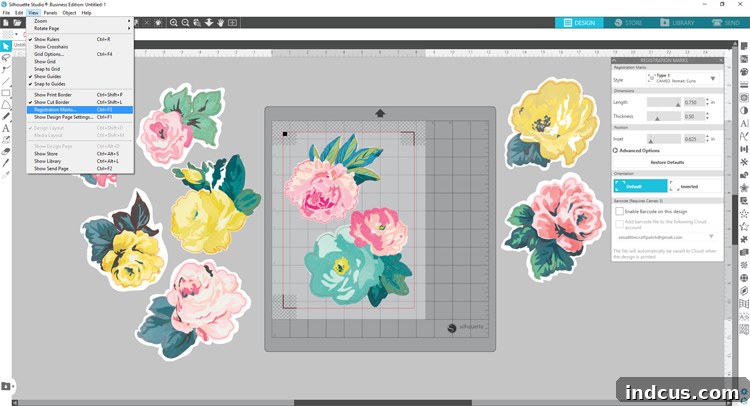Pick the Edit Points tool
Screen dimensions: 750x406
(6, 70)
